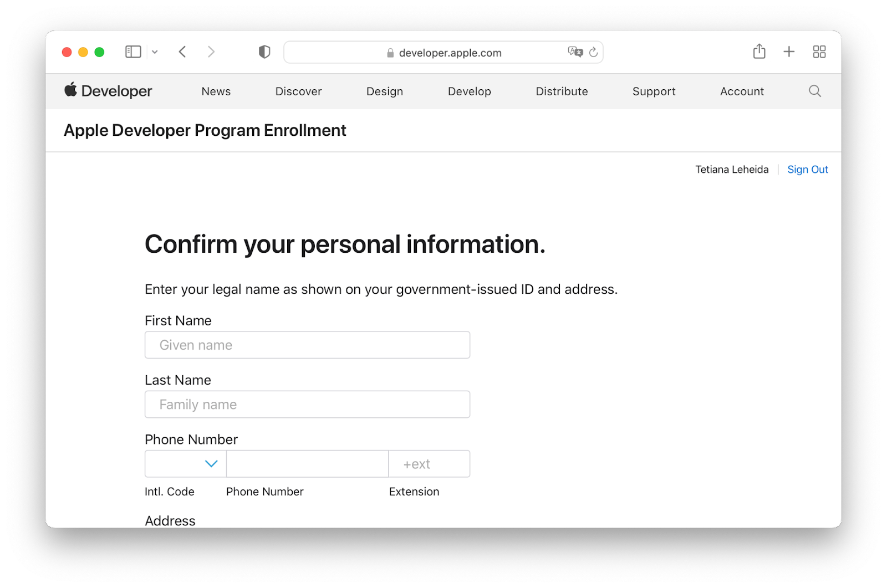This screenshot has width=887, height=588.
Task: Open the Distribute menu item
Action: [x=562, y=91]
